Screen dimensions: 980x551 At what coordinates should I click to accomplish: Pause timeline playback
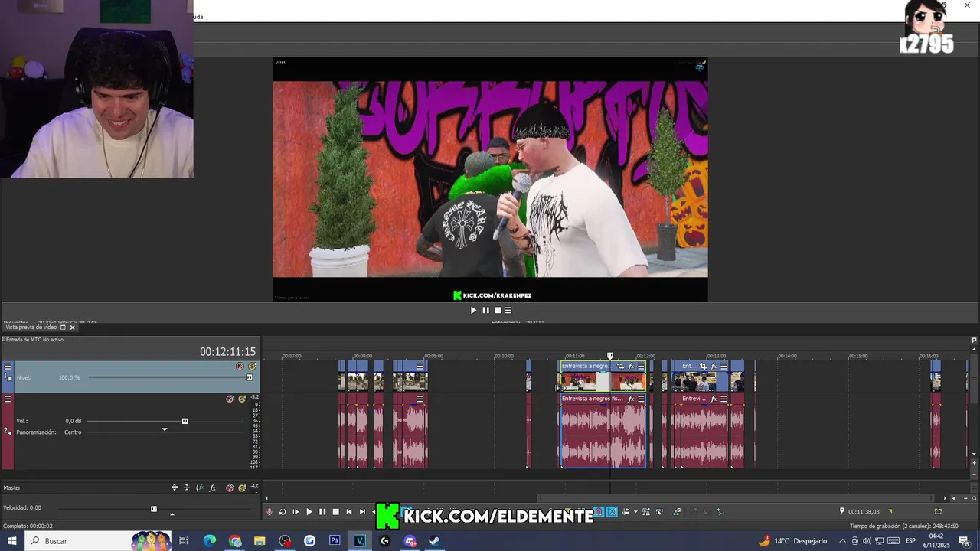click(322, 512)
